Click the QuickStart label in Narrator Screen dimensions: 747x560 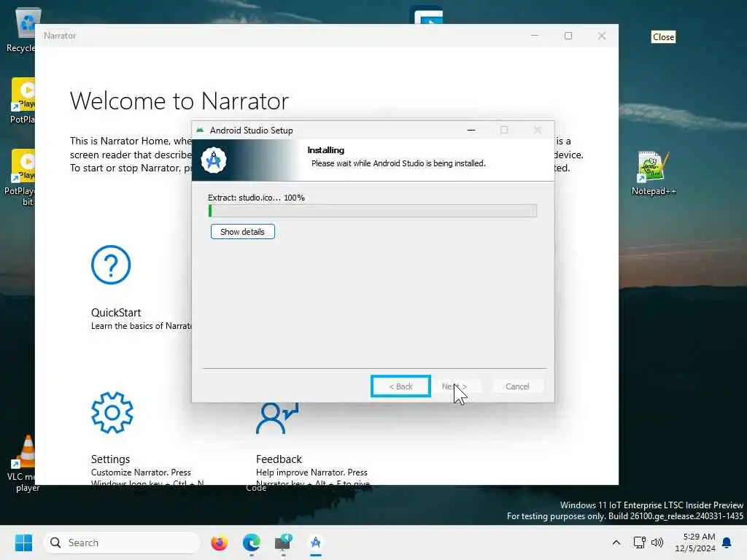tap(116, 312)
